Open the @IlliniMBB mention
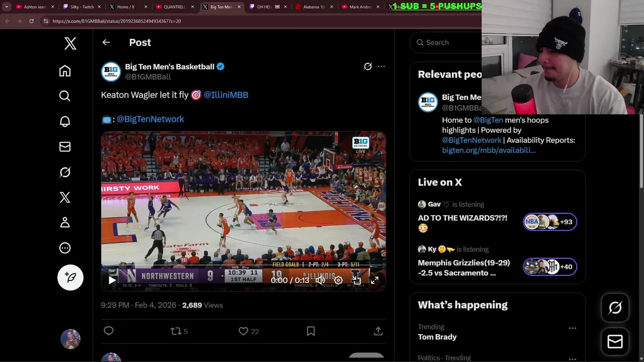The width and height of the screenshot is (644, 362). pos(226,95)
